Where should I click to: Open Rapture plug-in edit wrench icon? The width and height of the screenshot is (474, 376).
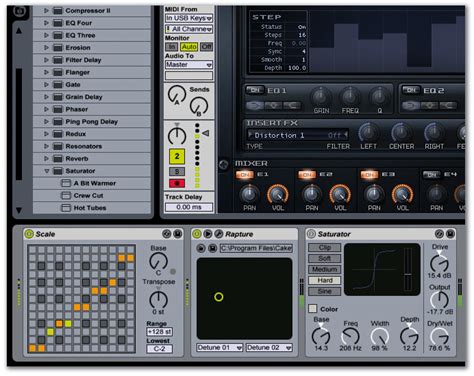click(219, 234)
